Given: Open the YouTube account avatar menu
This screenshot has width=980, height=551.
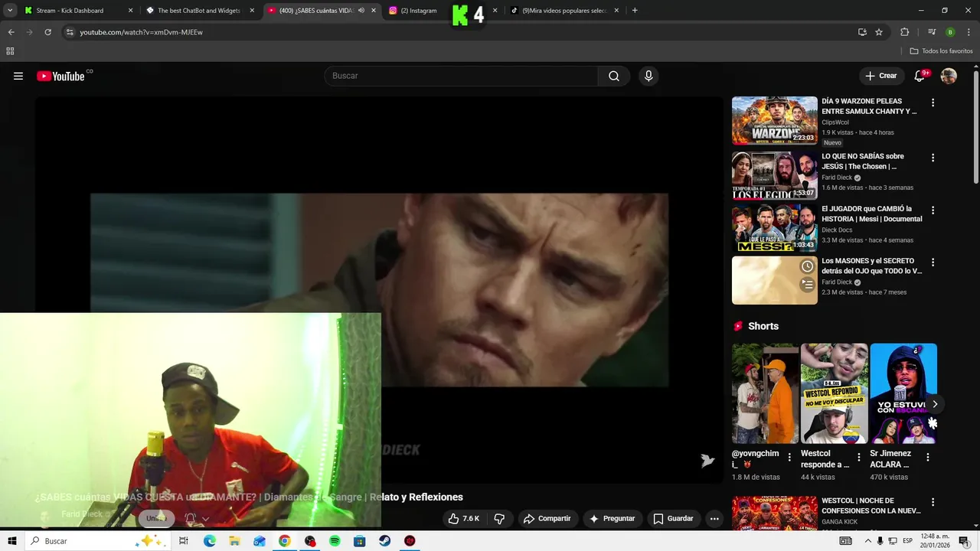Looking at the screenshot, I should point(949,76).
